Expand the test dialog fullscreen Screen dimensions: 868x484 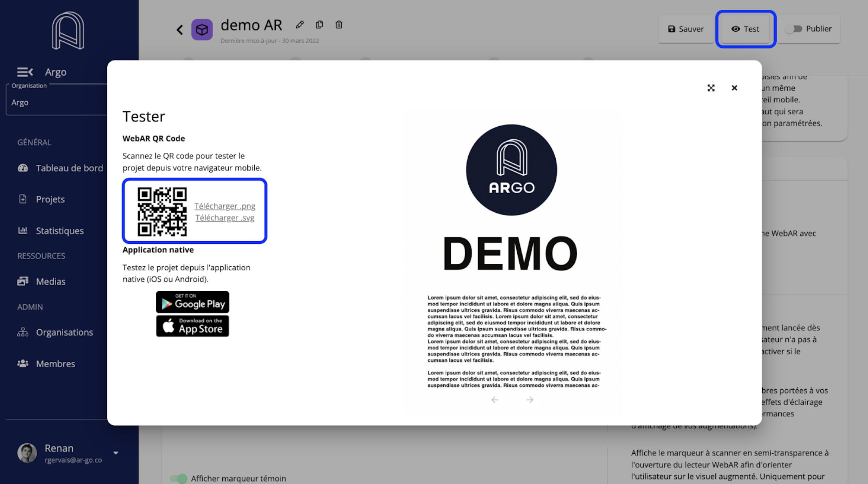pos(711,88)
